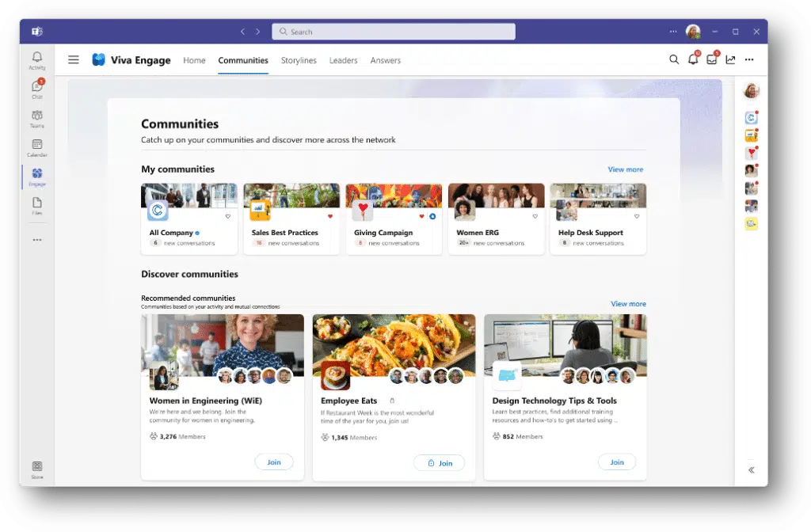Screen dimensions: 811x532
Task: Join Design Technology Tips & Tools community
Action: (617, 462)
